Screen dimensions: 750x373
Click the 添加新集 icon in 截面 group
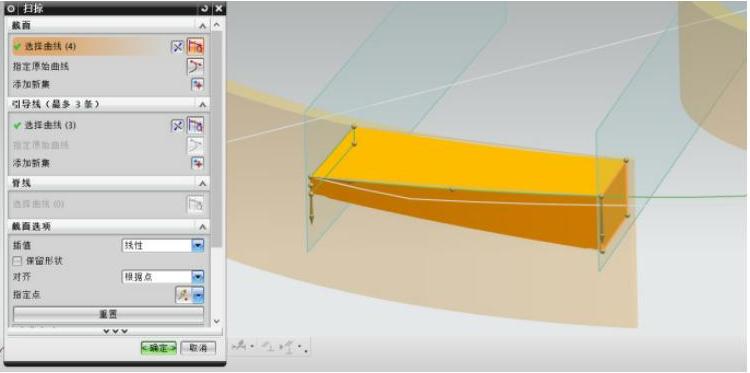198,85
